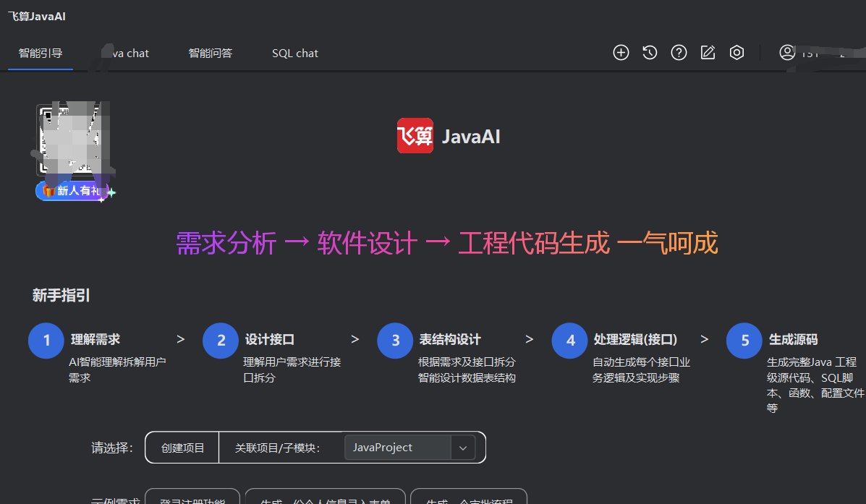Click the user account avatar icon
The height and width of the screenshot is (504, 866).
point(787,53)
